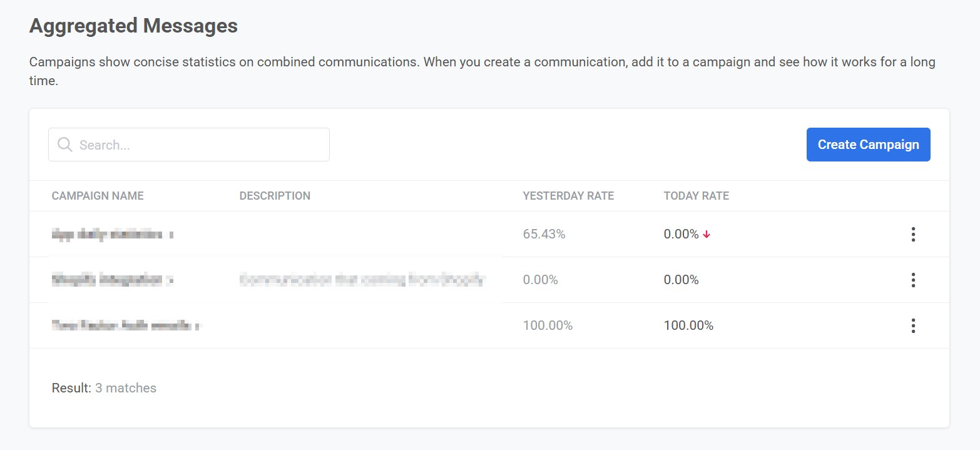Click the Create Campaign button
This screenshot has width=980, height=450.
click(x=868, y=145)
